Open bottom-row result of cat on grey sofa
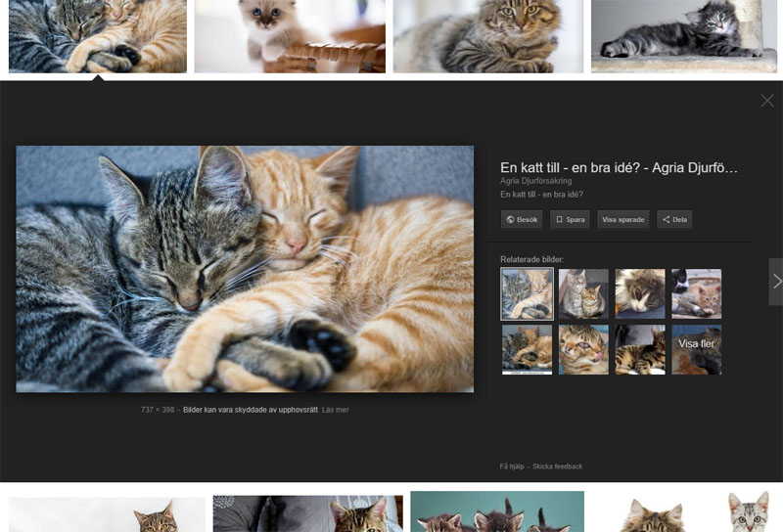 click(x=307, y=513)
